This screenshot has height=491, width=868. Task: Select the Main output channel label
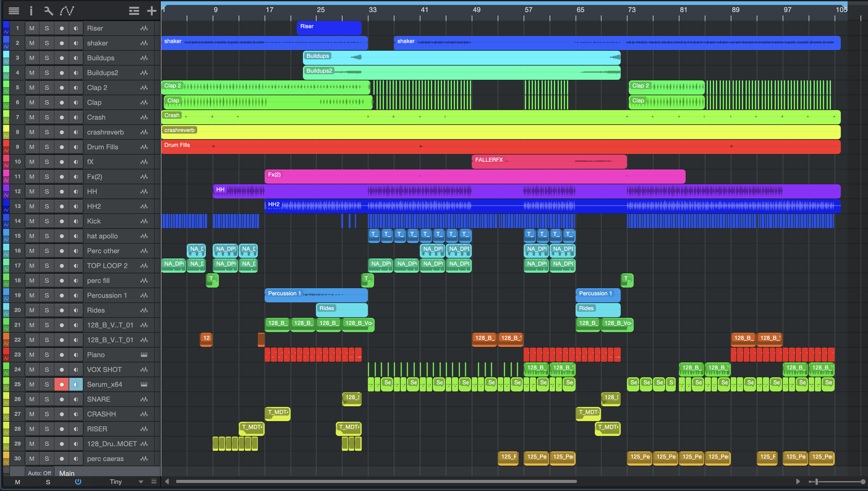[x=67, y=473]
